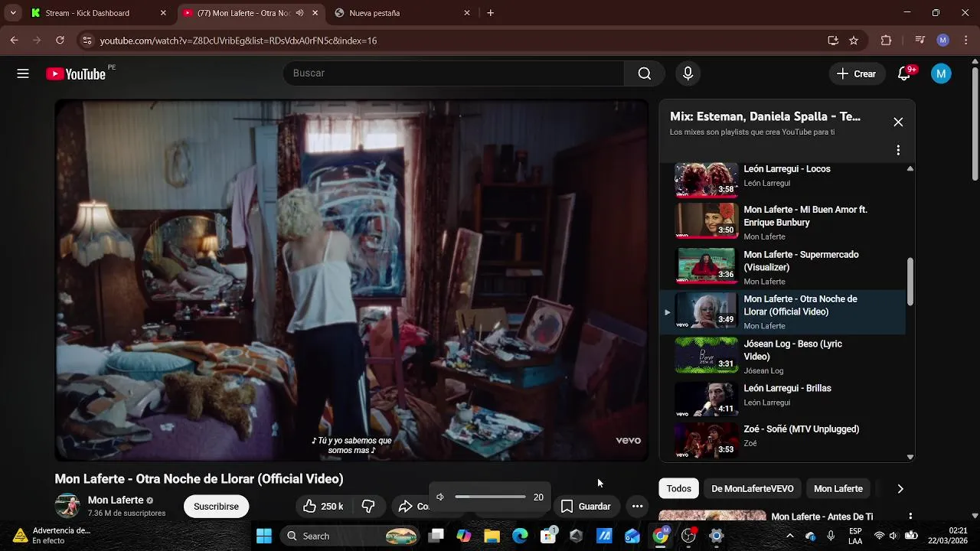The height and width of the screenshot is (551, 980).
Task: Share the video via Compartir button
Action: tap(413, 506)
